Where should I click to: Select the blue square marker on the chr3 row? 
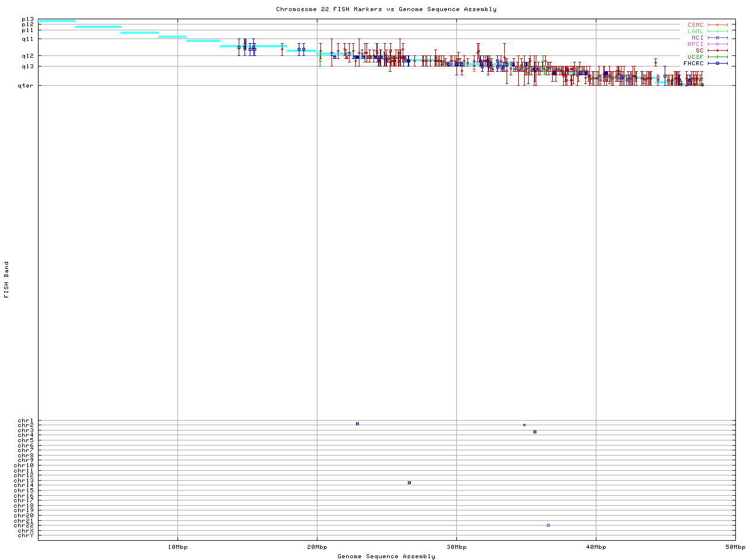(x=535, y=432)
